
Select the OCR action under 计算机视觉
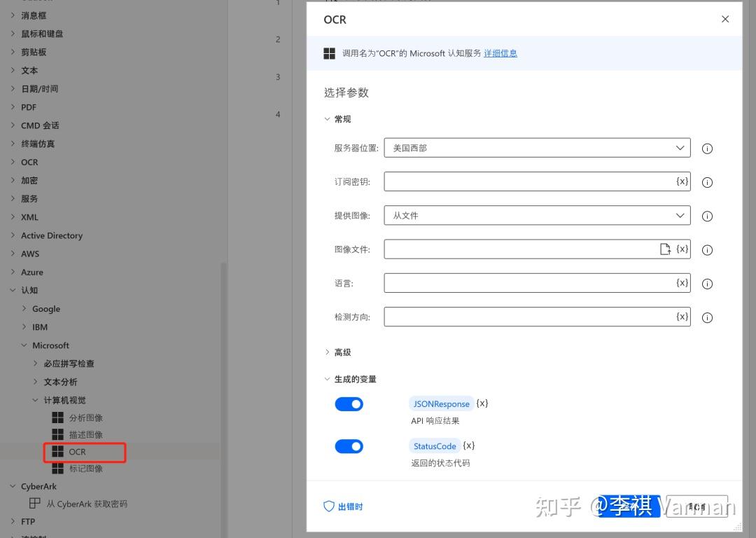tap(77, 452)
